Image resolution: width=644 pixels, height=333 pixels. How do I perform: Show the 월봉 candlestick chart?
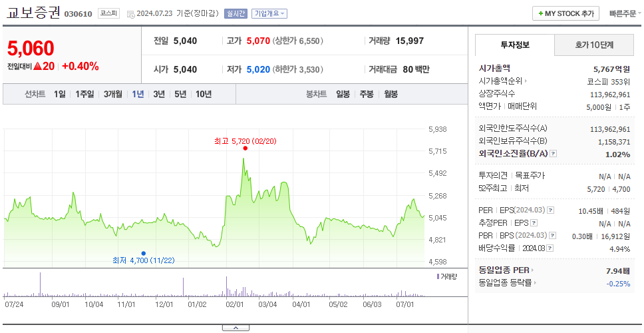391,94
